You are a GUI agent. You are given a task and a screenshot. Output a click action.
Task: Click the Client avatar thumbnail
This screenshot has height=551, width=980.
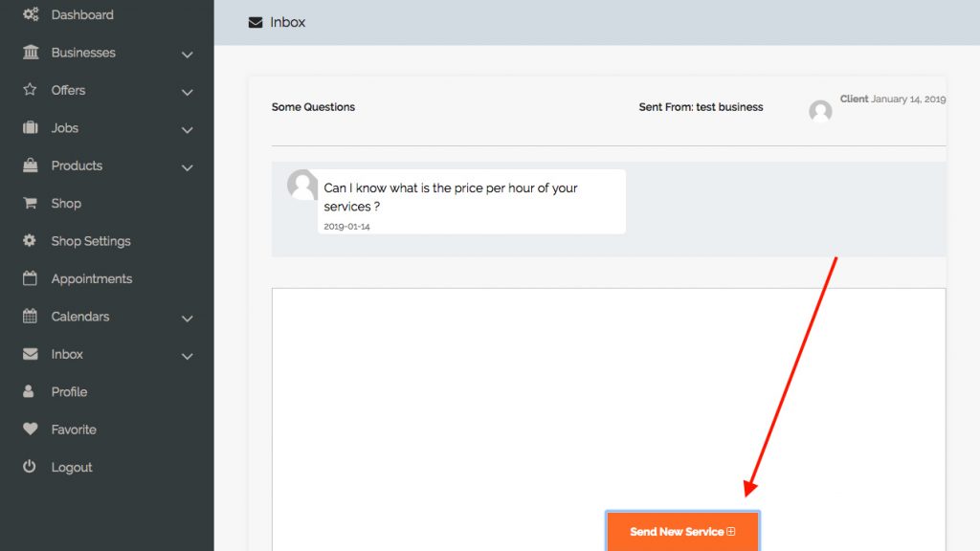[x=820, y=111]
